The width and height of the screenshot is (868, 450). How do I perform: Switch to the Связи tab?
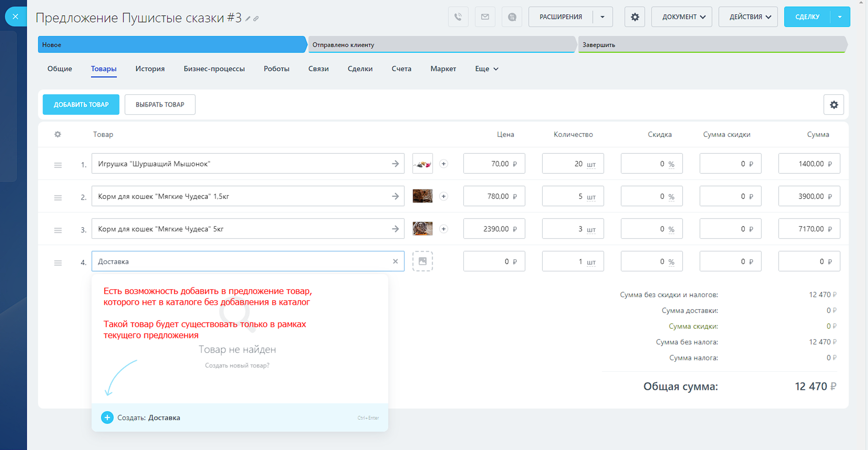(319, 69)
